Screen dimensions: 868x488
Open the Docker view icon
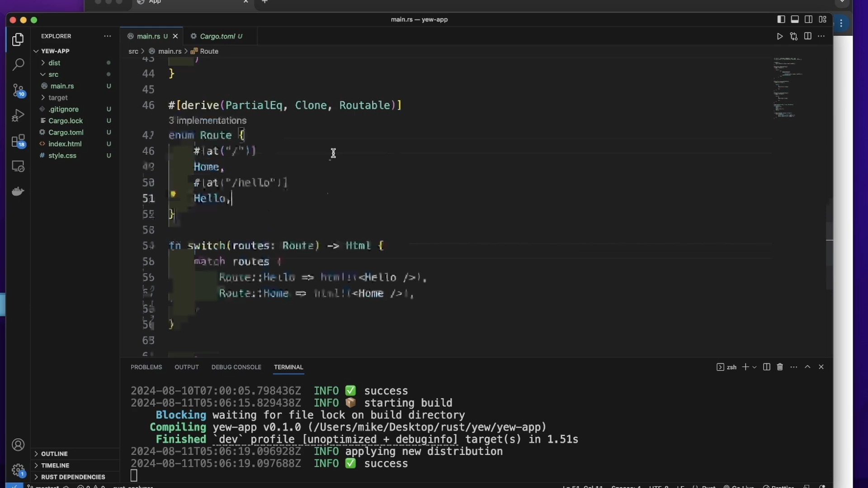tap(18, 192)
